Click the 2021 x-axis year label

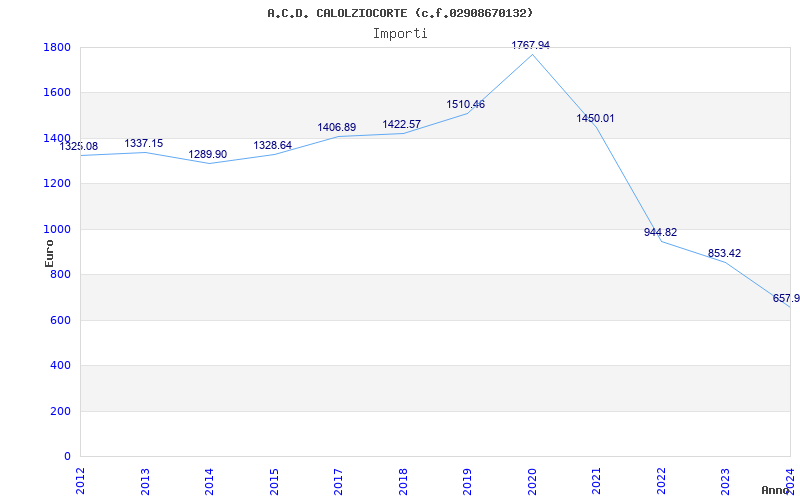click(x=597, y=480)
